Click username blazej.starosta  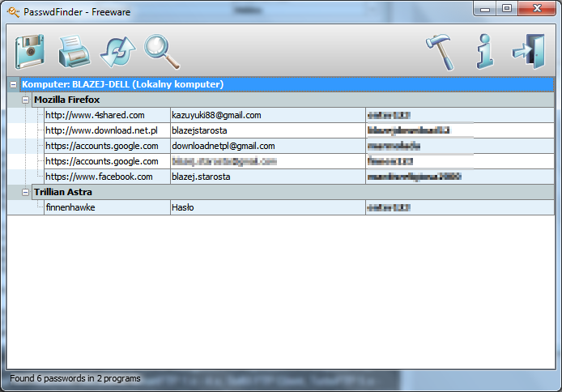(x=201, y=177)
